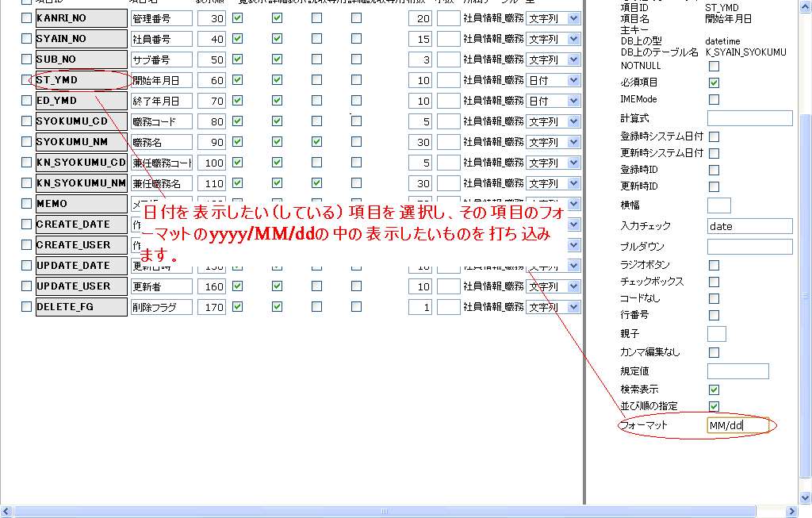Focus the 入力チェック field containing date
Image resolution: width=812 pixels, height=518 pixels.
click(x=749, y=226)
